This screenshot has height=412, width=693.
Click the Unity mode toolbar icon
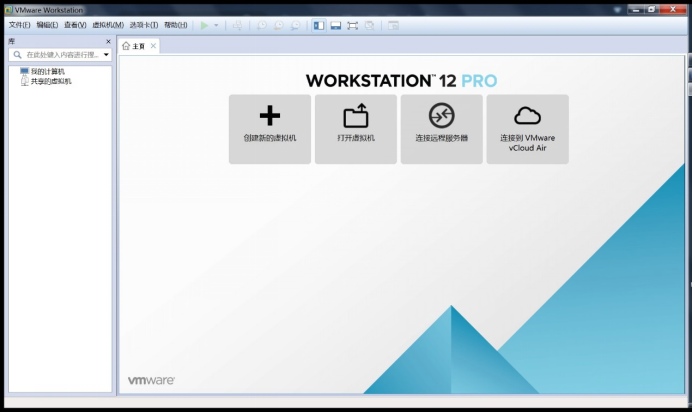[x=369, y=26]
